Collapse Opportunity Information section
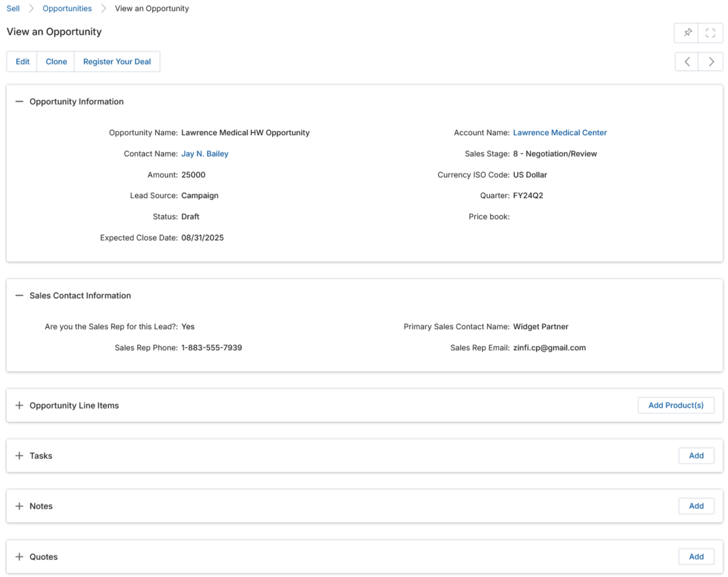 pyautogui.click(x=19, y=102)
